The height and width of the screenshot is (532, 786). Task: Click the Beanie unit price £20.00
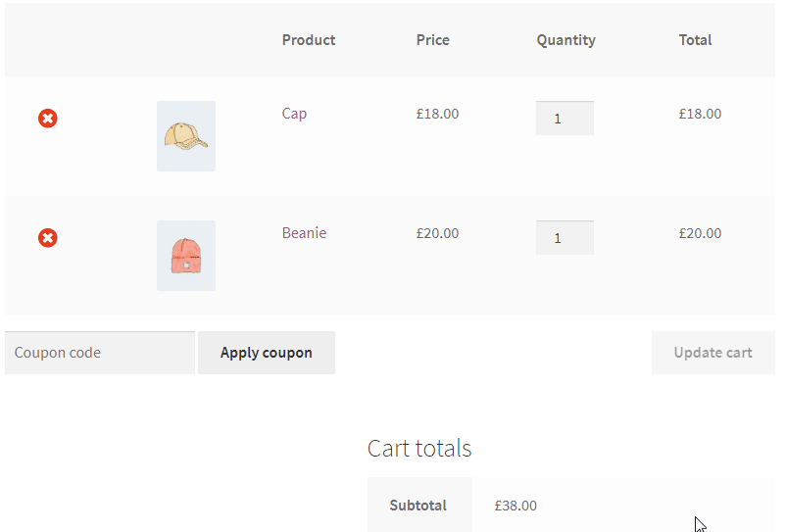(437, 233)
